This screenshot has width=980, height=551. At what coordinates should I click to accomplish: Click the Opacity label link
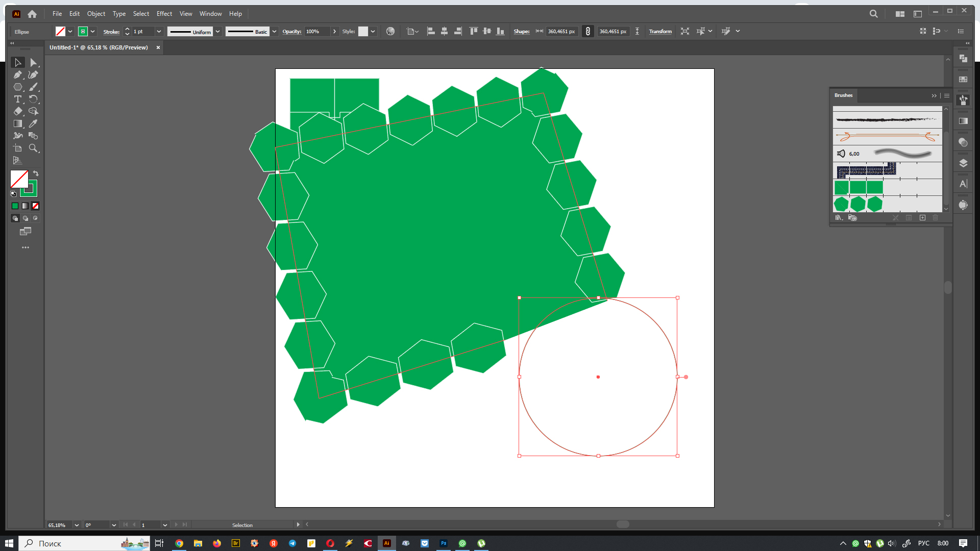(291, 32)
